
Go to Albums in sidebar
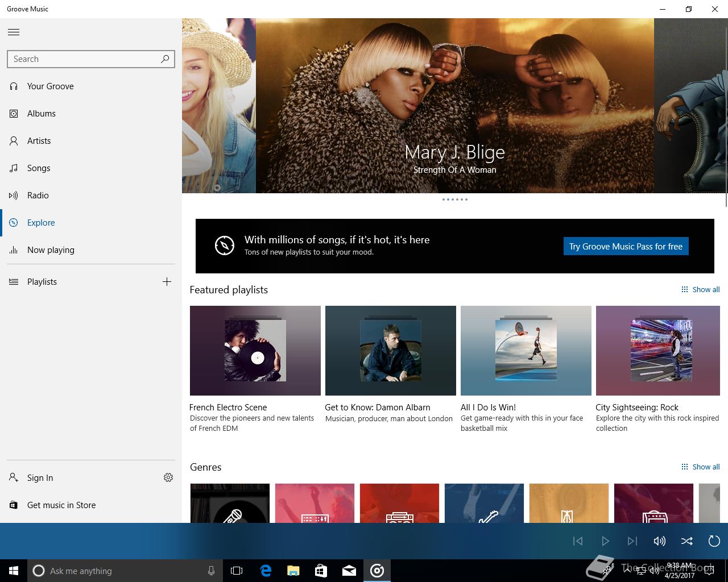pyautogui.click(x=91, y=114)
